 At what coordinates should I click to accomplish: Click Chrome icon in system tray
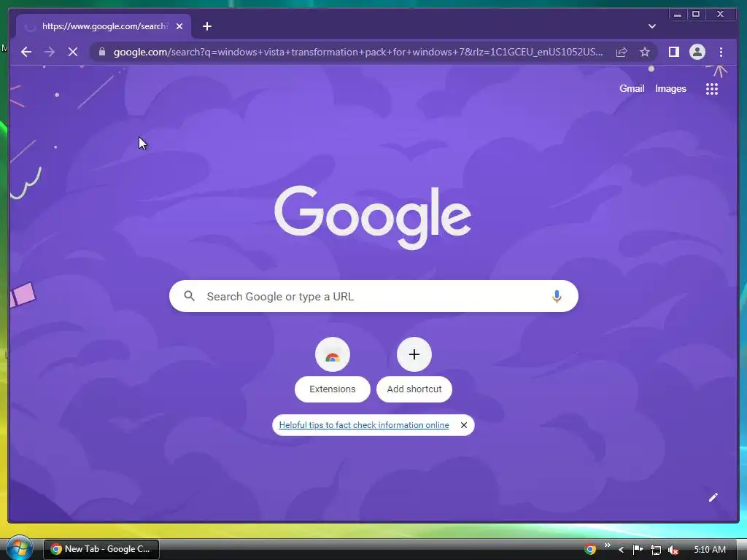pyautogui.click(x=590, y=550)
